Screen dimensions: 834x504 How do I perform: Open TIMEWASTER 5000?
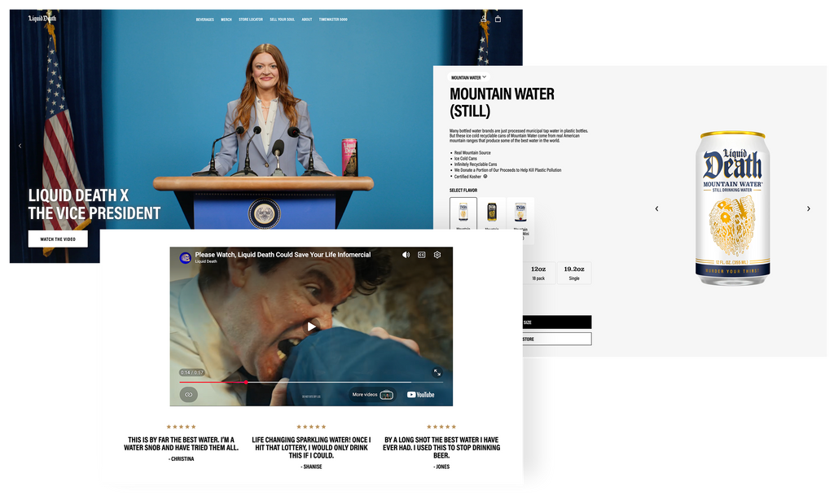pyautogui.click(x=333, y=20)
